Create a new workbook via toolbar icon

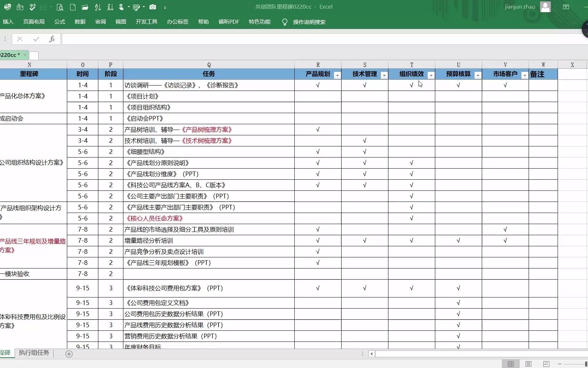(x=73, y=7)
